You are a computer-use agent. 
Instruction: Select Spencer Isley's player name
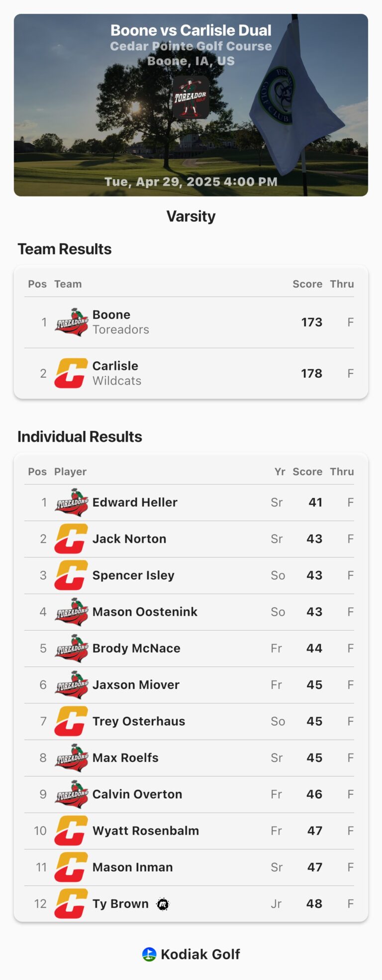tap(133, 575)
